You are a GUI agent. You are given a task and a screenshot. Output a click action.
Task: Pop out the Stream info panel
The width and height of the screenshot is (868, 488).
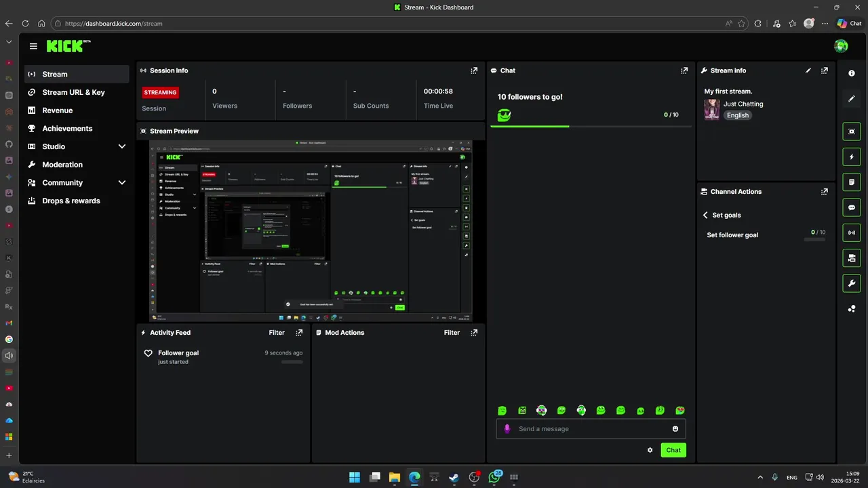coord(825,70)
